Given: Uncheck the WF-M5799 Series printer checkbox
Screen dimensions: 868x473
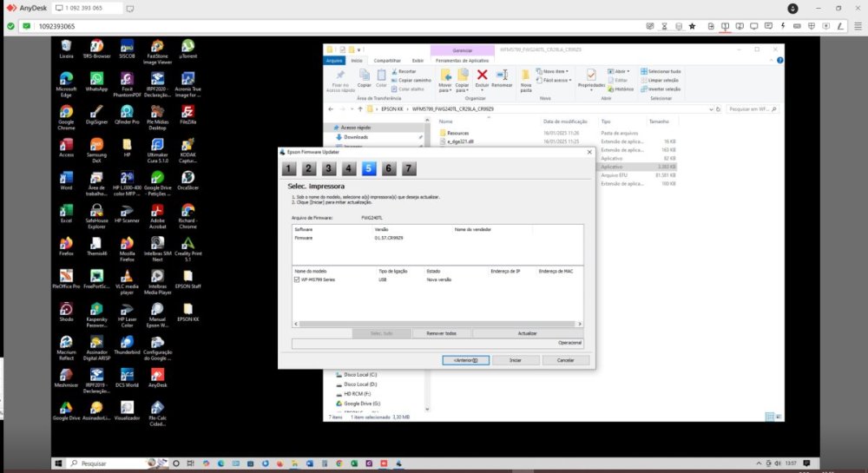Looking at the screenshot, I should [297, 280].
